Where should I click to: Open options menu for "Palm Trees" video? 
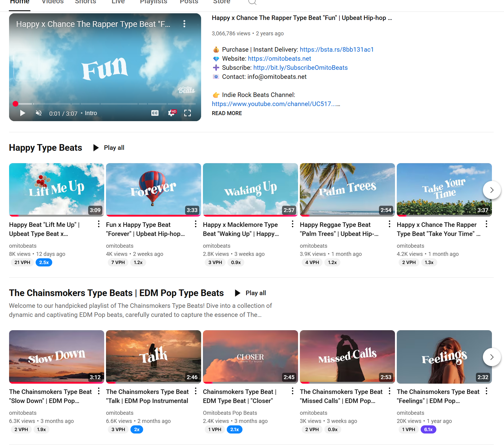pyautogui.click(x=390, y=224)
